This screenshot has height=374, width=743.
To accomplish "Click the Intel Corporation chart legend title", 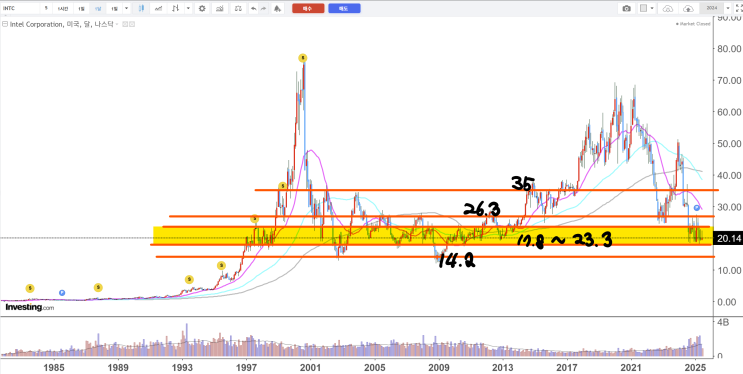I will pyautogui.click(x=62, y=24).
